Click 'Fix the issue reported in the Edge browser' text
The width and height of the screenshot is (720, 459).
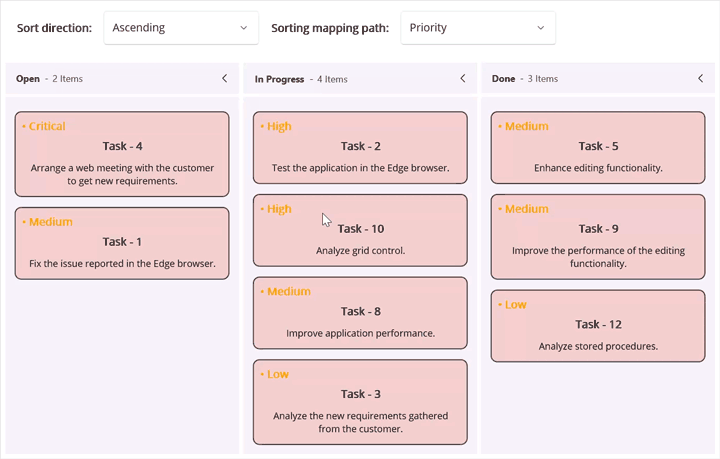(122, 263)
